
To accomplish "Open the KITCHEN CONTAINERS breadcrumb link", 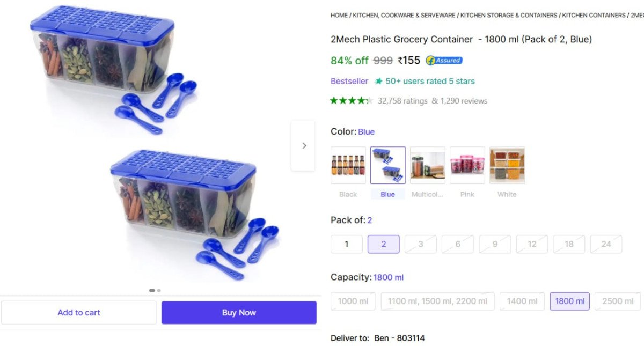I will pyautogui.click(x=592, y=15).
